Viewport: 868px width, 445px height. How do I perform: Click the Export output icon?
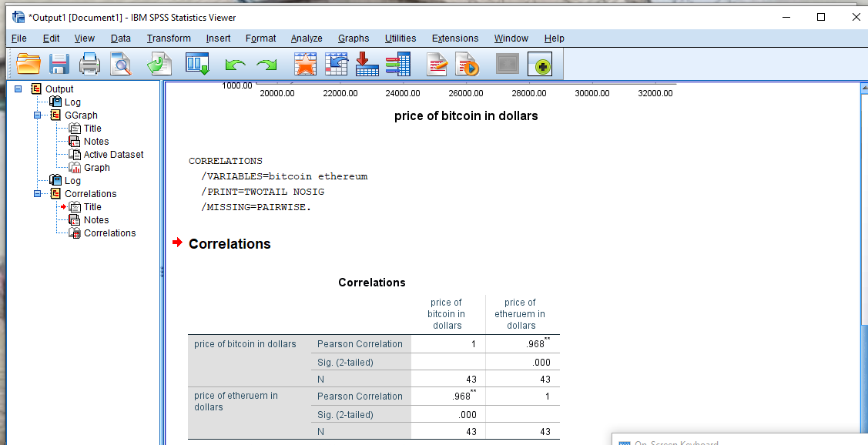160,64
